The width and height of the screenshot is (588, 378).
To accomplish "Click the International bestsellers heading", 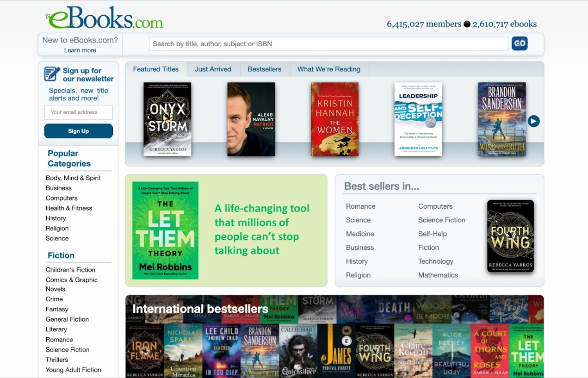I will pyautogui.click(x=200, y=309).
